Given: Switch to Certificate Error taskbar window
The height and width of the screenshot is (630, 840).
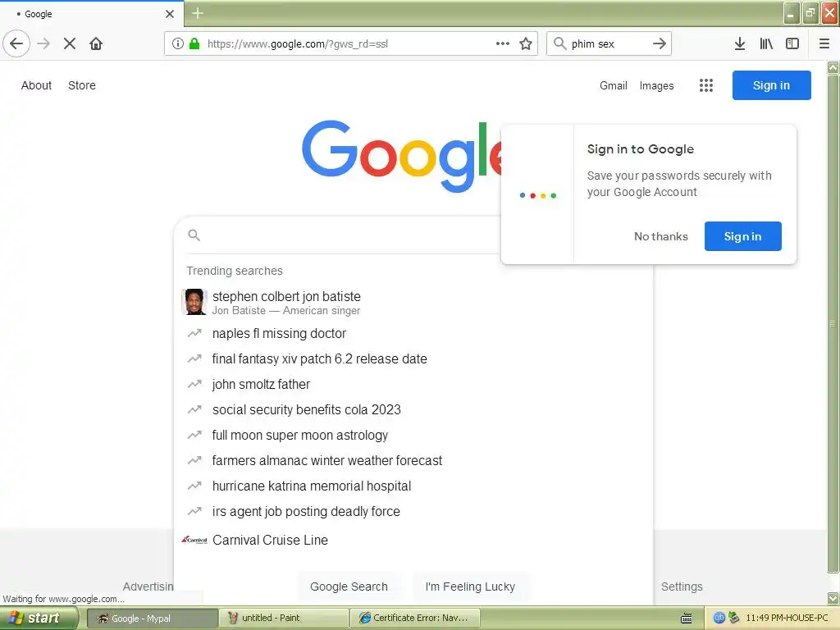Looking at the screenshot, I should click(414, 618).
